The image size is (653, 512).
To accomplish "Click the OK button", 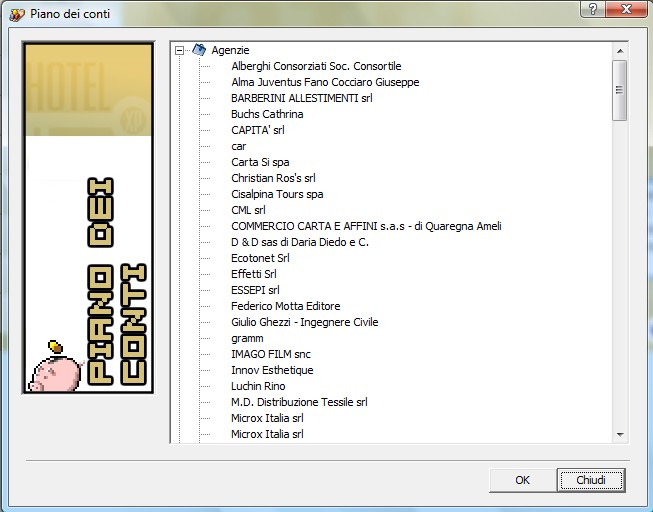I will (523, 480).
